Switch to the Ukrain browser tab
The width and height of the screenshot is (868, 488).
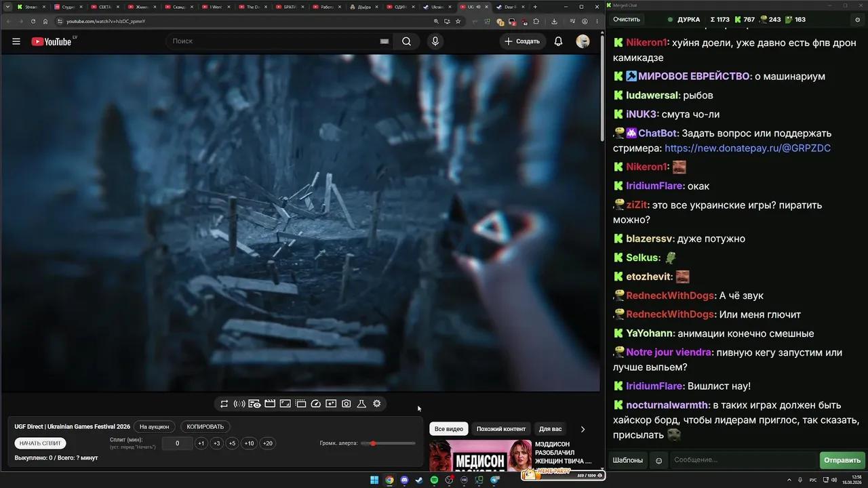(x=437, y=7)
